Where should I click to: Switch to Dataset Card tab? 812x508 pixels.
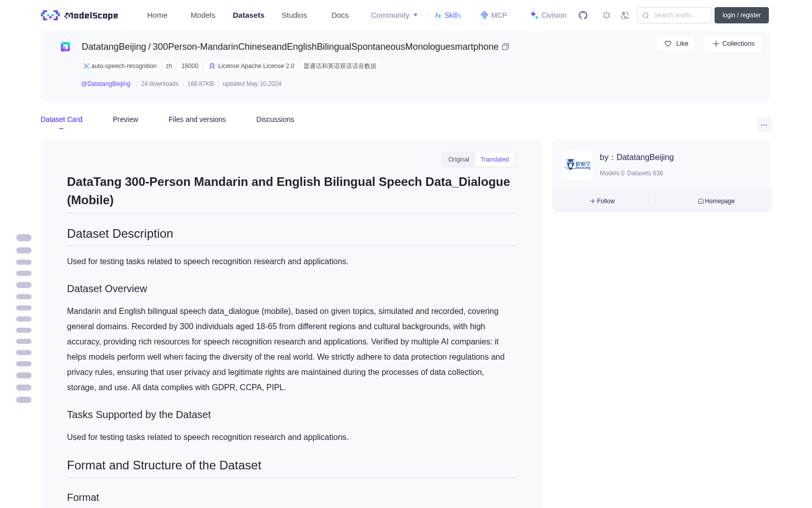click(x=61, y=119)
